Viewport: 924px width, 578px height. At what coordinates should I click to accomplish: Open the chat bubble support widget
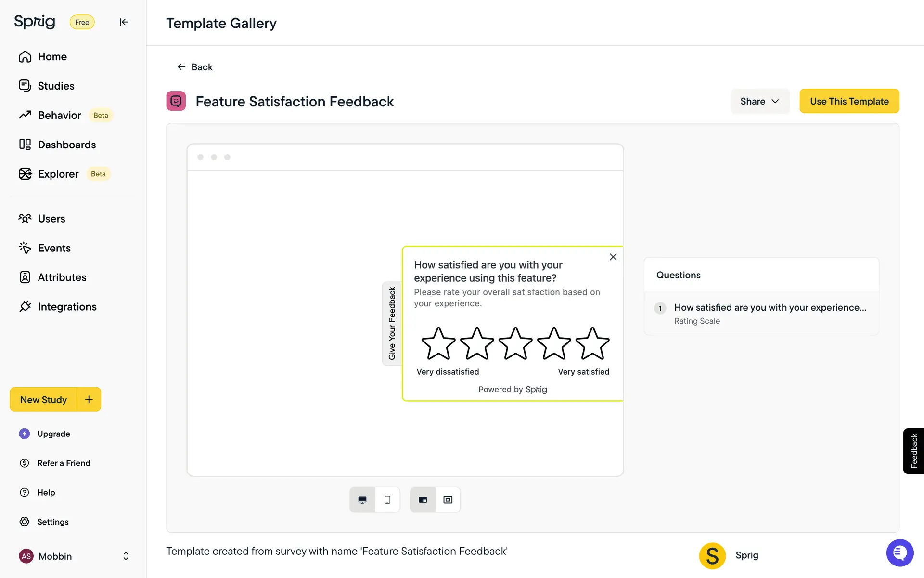(899, 553)
